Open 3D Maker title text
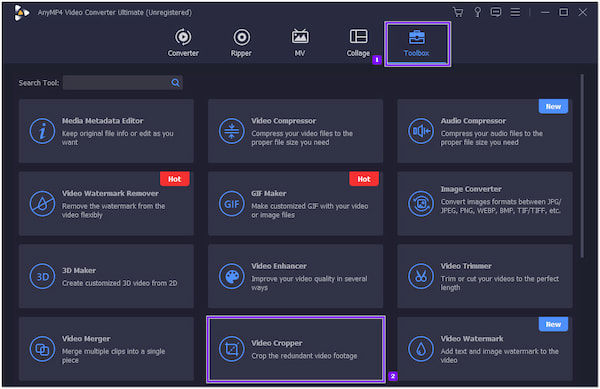The image size is (600, 389). 79,270
